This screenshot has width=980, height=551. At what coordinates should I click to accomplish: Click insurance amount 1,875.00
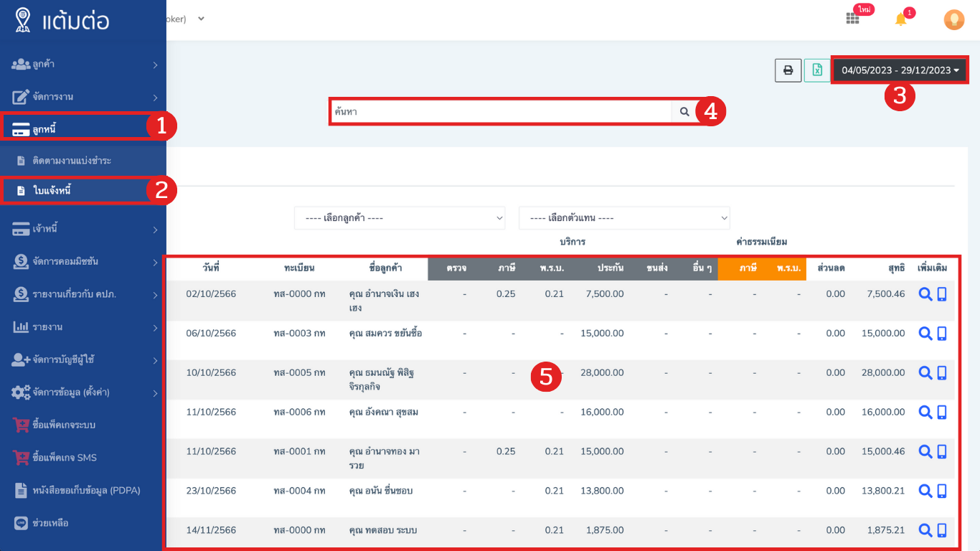tap(605, 531)
